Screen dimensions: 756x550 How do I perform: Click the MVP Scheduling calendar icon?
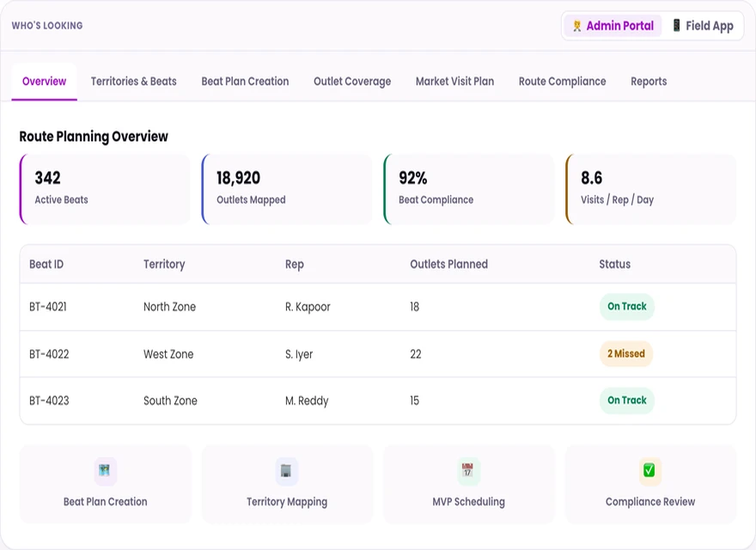coord(467,470)
